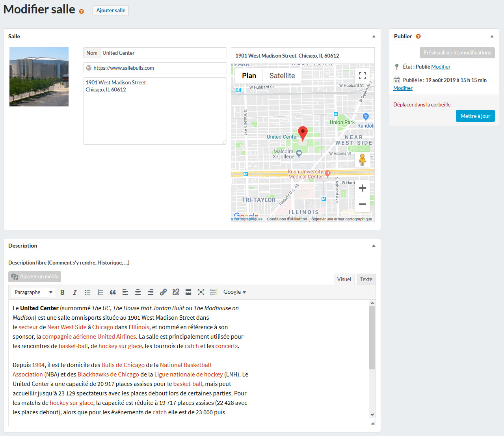Image resolution: width=504 pixels, height=436 pixels.
Task: Click the Malcolm X College map pin
Action: (x=299, y=154)
